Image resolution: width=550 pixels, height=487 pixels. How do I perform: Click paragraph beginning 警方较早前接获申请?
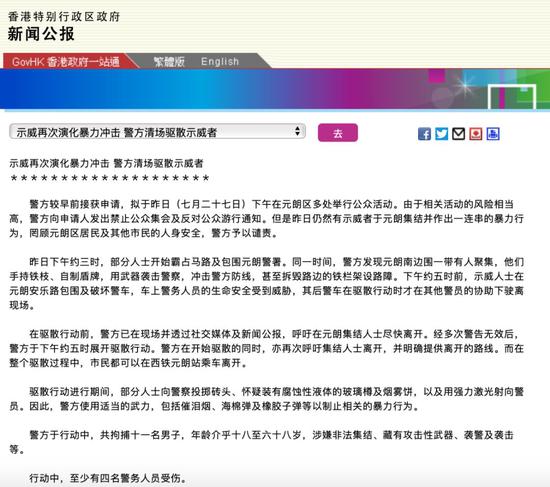267,219
